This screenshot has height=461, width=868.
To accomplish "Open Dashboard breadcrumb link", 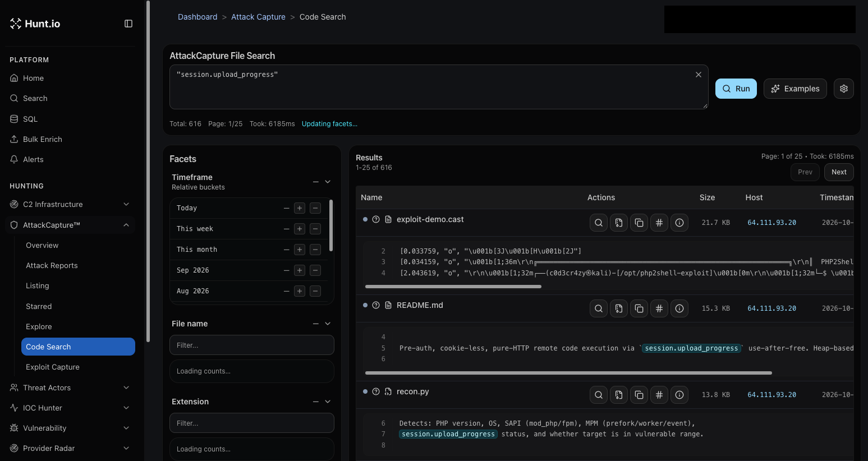I will pyautogui.click(x=198, y=17).
